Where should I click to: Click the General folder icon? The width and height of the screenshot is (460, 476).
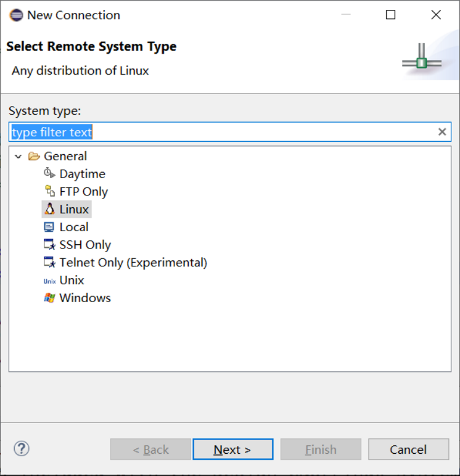point(34,156)
